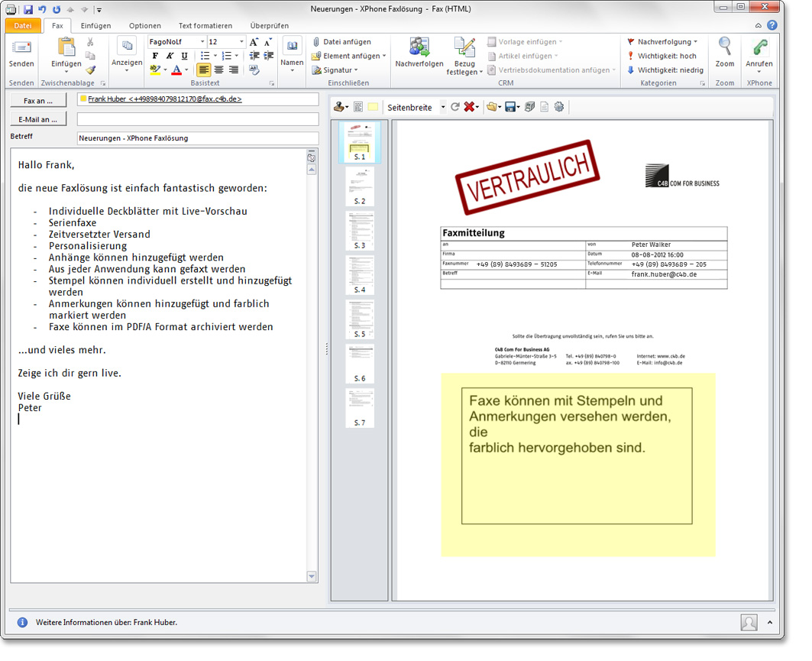Open the preview settings gear icon

(559, 107)
